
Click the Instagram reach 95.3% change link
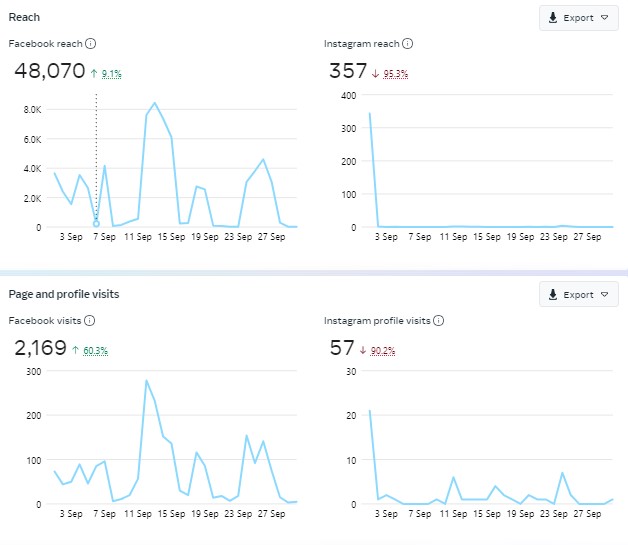coord(396,74)
